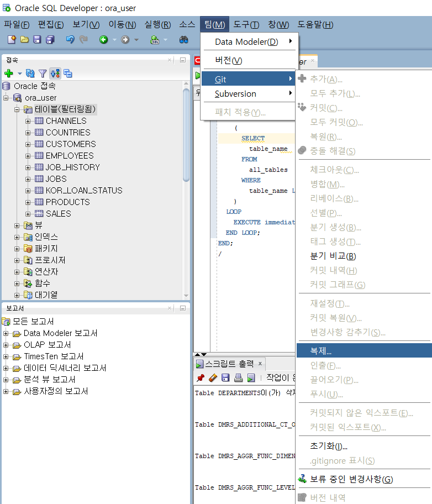
Task: Expand the OLAP 보고서 folder
Action: click(6, 345)
